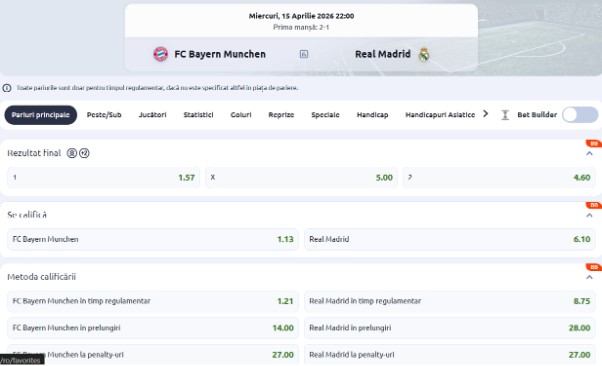Pick Real Madrid to qualify at 6.10

(x=450, y=239)
